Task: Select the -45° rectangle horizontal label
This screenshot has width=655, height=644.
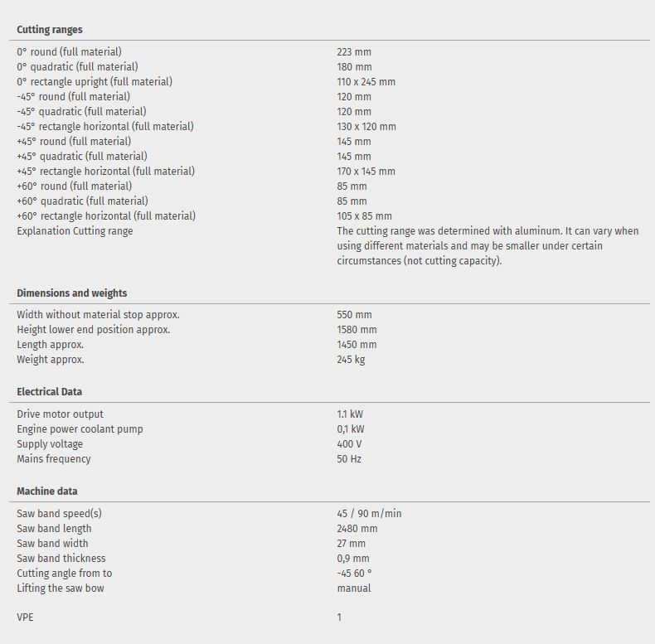Action: pos(105,127)
